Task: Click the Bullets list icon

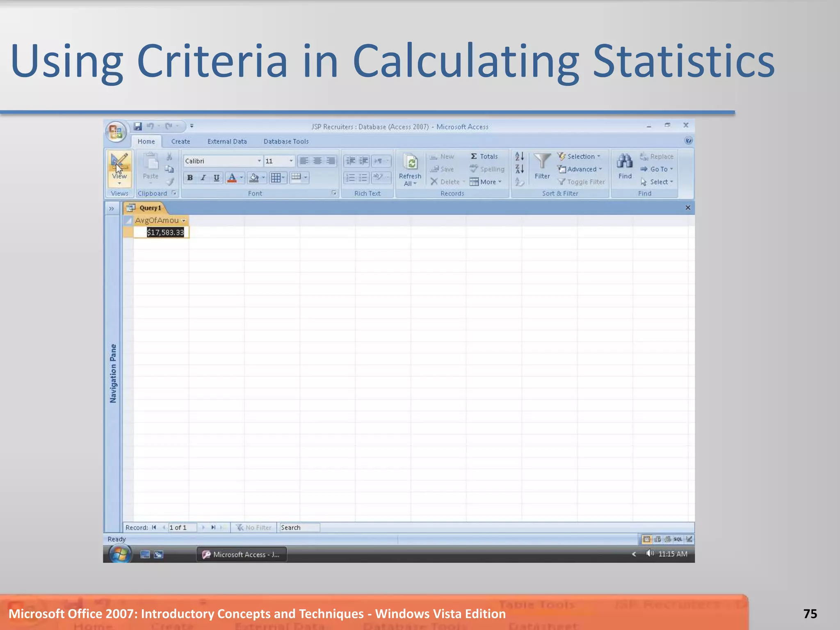Action: [x=363, y=178]
